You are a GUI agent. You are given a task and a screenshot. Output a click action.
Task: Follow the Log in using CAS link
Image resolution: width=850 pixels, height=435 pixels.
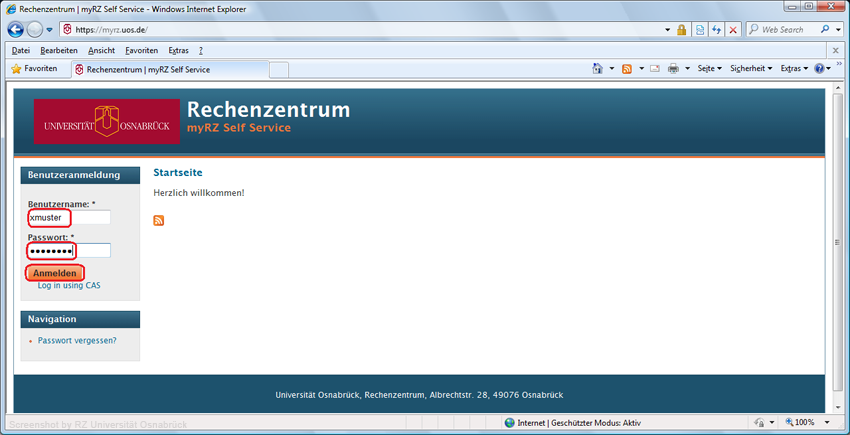pos(69,285)
